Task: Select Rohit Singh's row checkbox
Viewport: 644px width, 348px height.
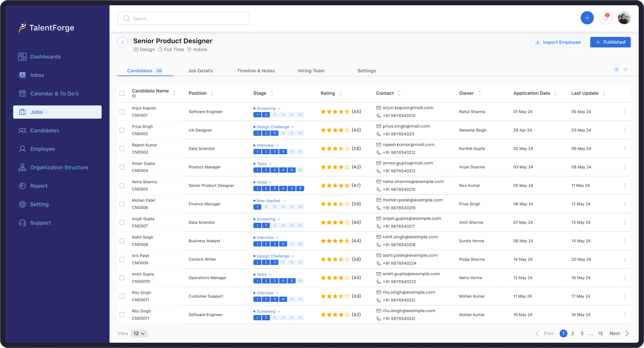Action: pyautogui.click(x=122, y=241)
